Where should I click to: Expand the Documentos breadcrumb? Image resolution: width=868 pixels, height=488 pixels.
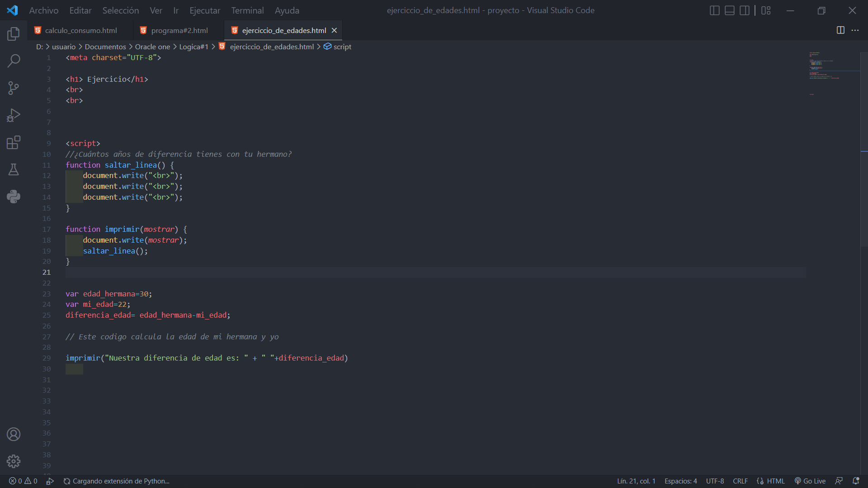(105, 47)
